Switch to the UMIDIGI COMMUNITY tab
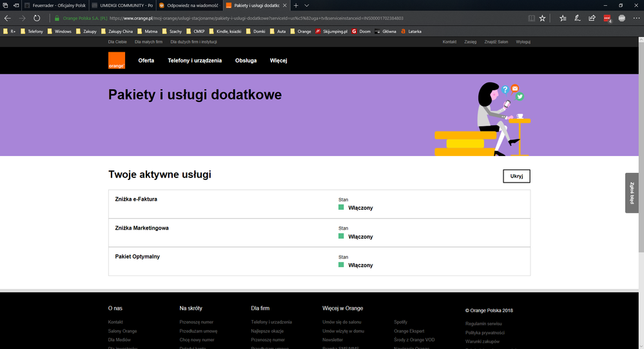The image size is (644, 349). (x=121, y=5)
